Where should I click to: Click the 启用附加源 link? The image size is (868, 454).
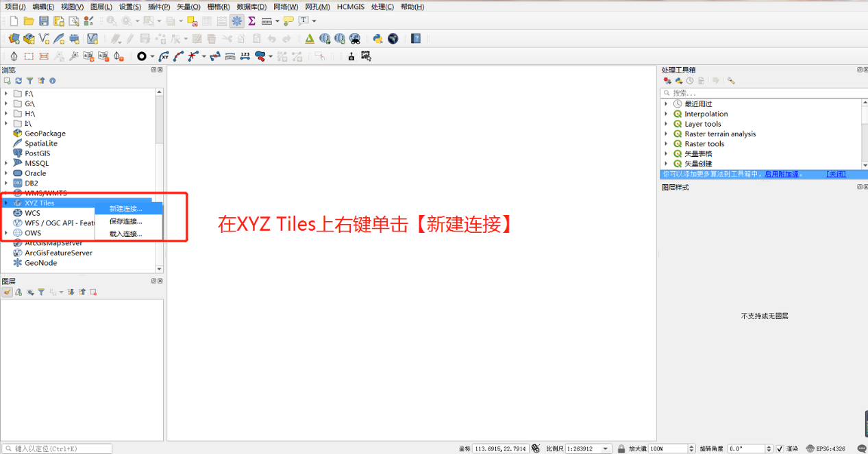click(782, 174)
